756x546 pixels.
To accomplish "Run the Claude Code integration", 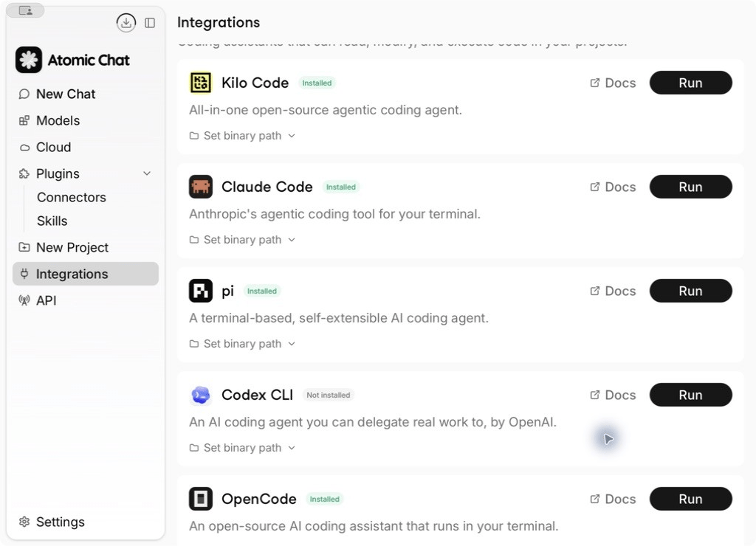I will click(x=690, y=187).
